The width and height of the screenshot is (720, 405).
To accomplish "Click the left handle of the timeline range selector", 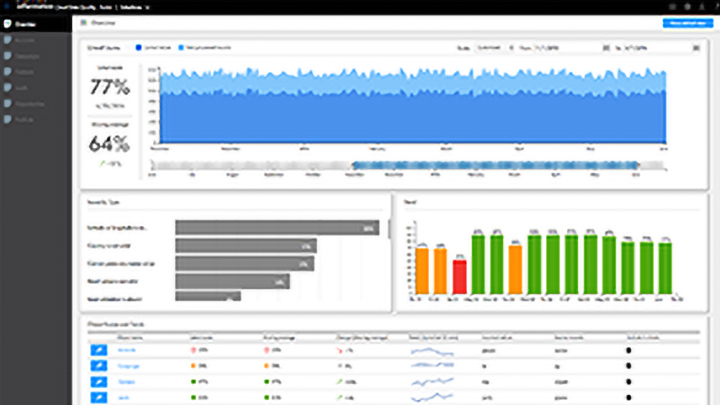I will click(x=354, y=165).
